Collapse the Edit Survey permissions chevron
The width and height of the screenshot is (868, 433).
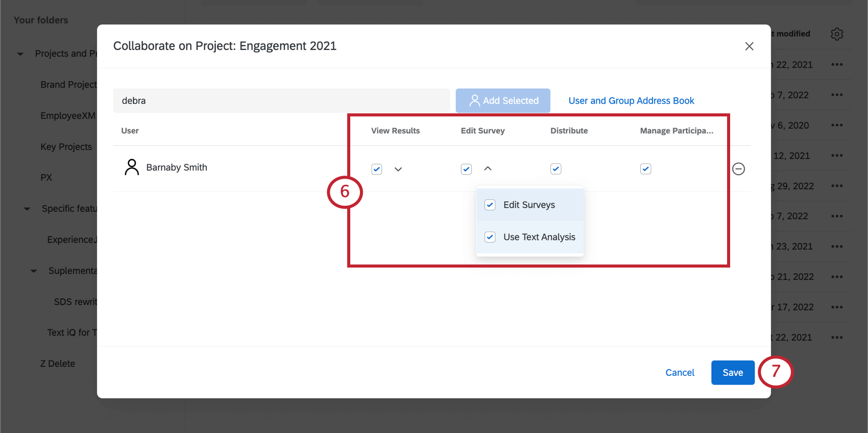pos(488,169)
